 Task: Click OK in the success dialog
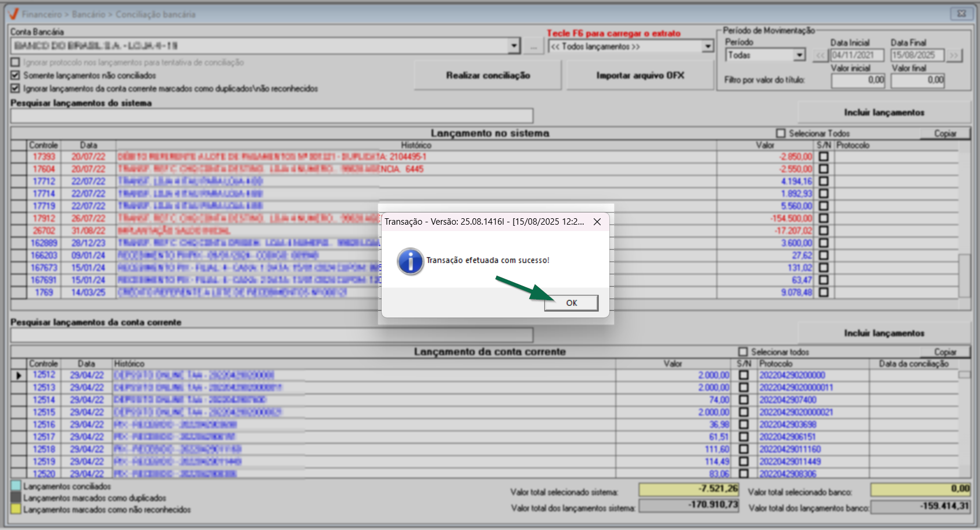click(571, 303)
